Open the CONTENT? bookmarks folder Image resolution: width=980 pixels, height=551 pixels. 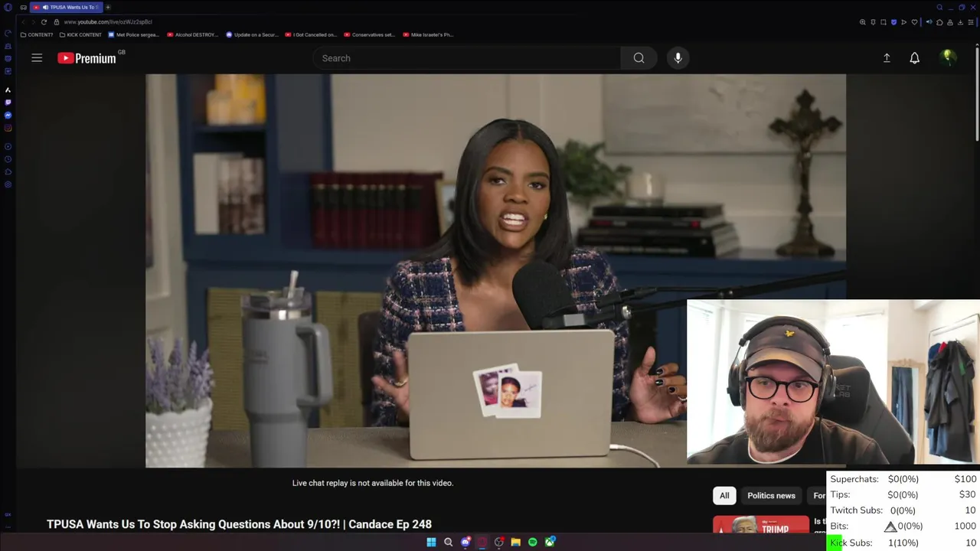pos(37,34)
